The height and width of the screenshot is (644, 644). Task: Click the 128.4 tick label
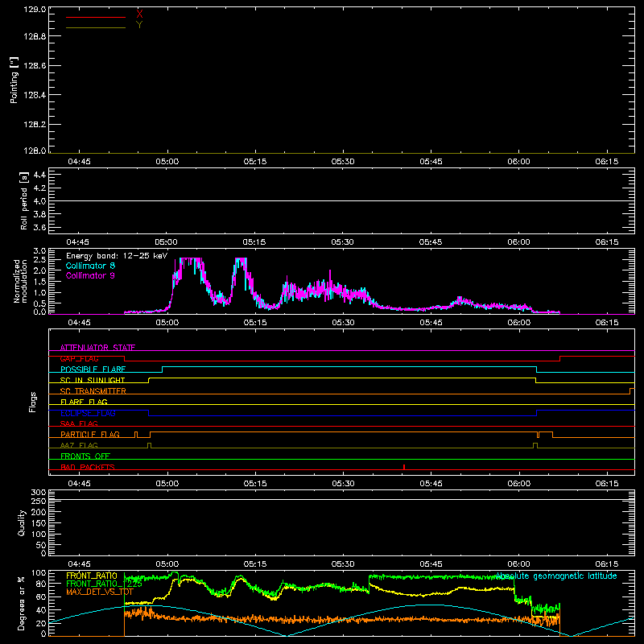pos(35,95)
